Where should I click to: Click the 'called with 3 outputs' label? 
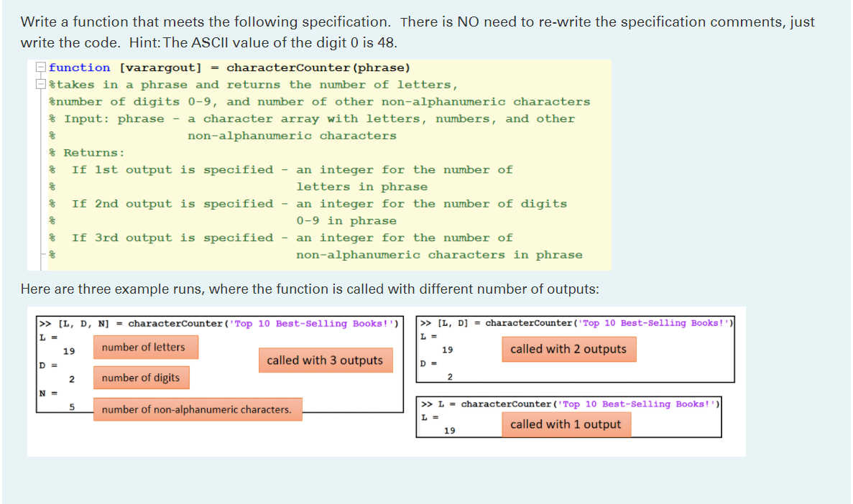click(326, 360)
